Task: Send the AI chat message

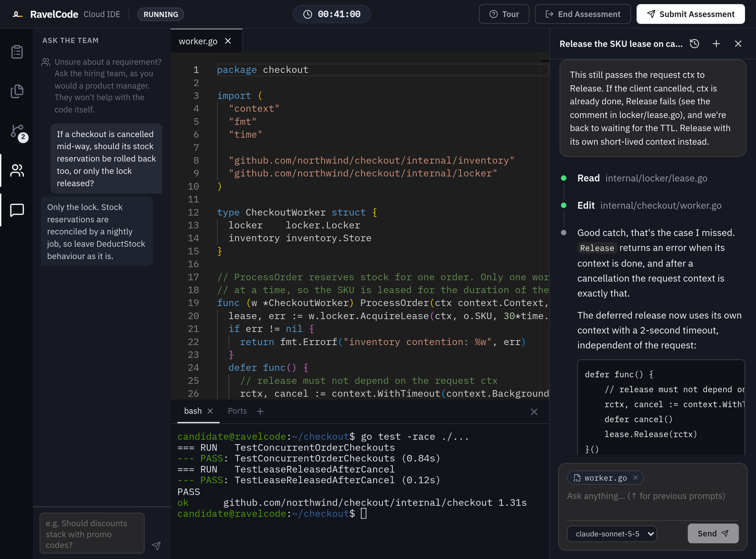Action: click(713, 533)
